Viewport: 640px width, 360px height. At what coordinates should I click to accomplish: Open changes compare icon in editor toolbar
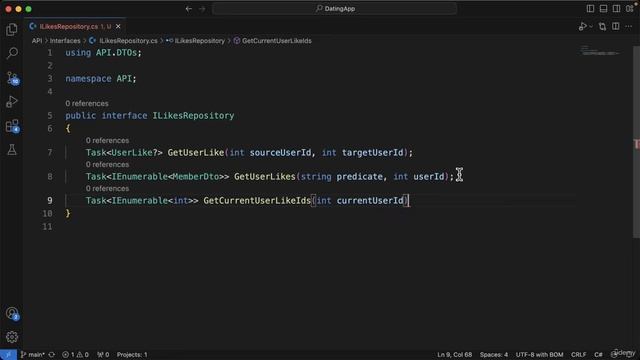click(x=602, y=27)
